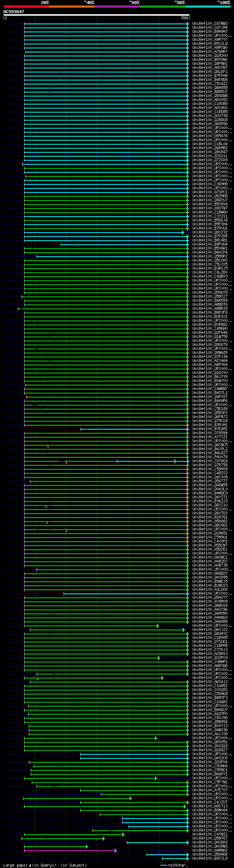
Task: Open hit UniRef100_B9H9A7
Action: coord(210,32)
